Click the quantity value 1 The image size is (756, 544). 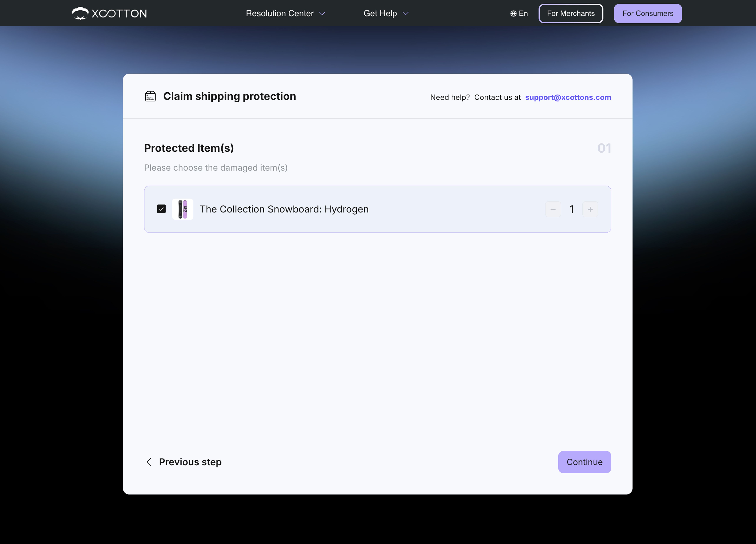572,209
